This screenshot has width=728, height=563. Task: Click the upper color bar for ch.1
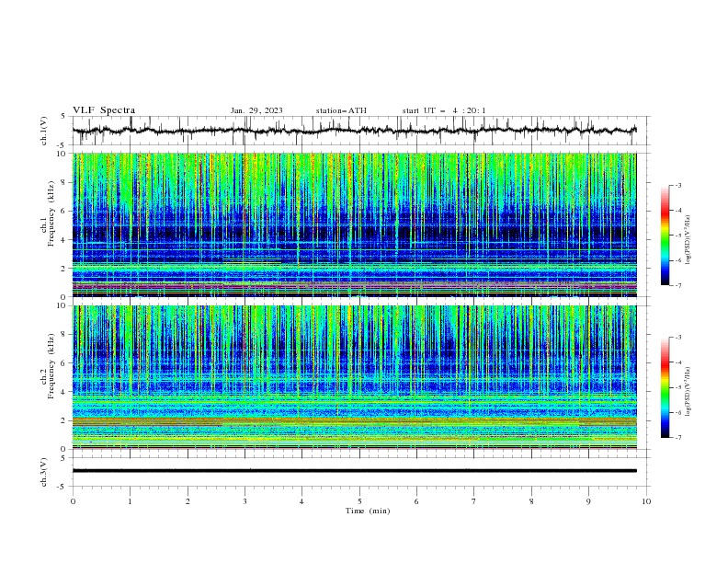click(x=665, y=236)
